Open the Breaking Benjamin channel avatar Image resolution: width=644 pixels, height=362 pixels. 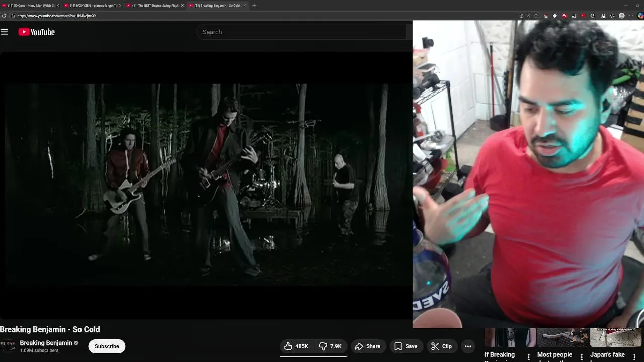point(8,346)
